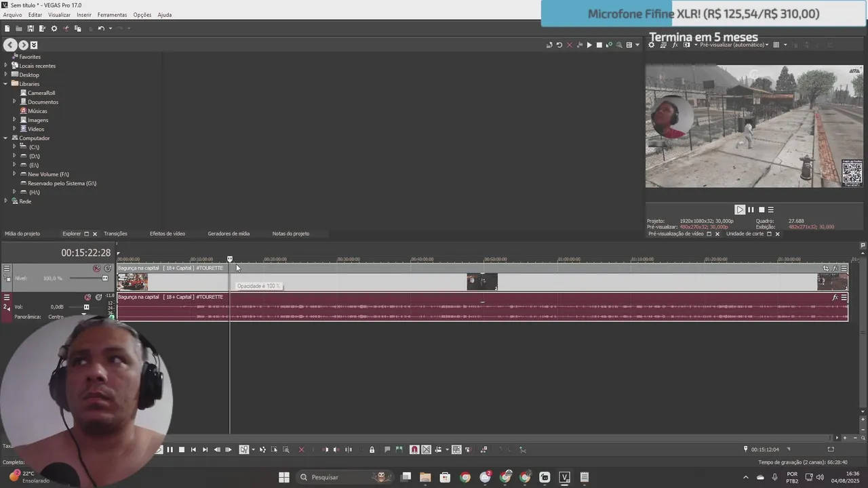
Task: Select Reservado pelo Sistema (G:\) drive
Action: point(62,183)
